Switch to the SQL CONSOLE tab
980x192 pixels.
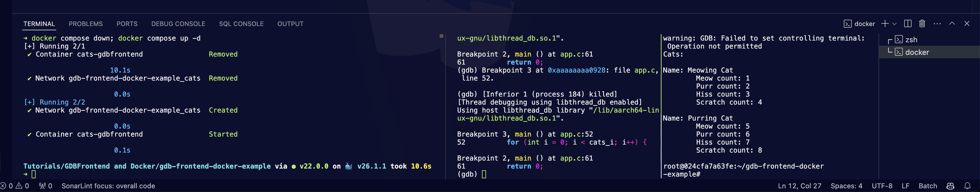241,24
